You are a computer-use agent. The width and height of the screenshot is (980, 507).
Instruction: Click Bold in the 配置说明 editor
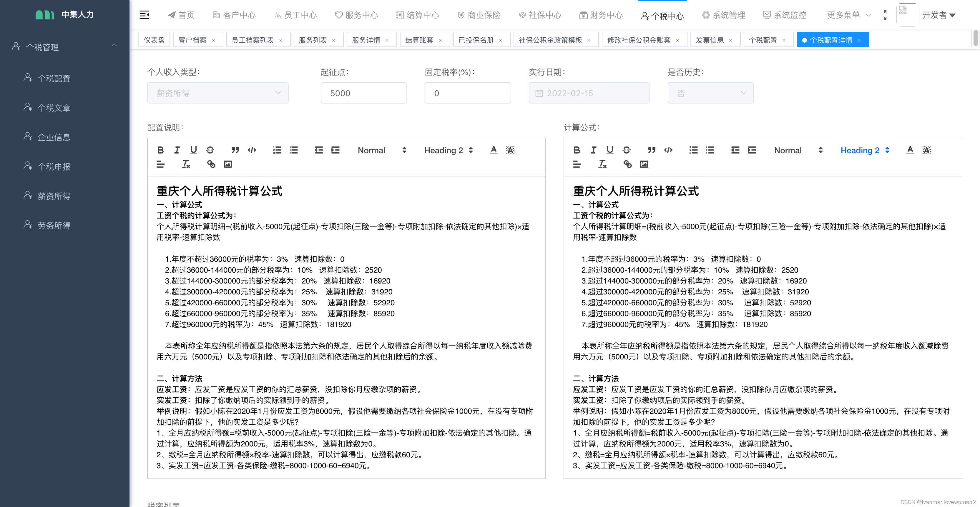tap(161, 150)
